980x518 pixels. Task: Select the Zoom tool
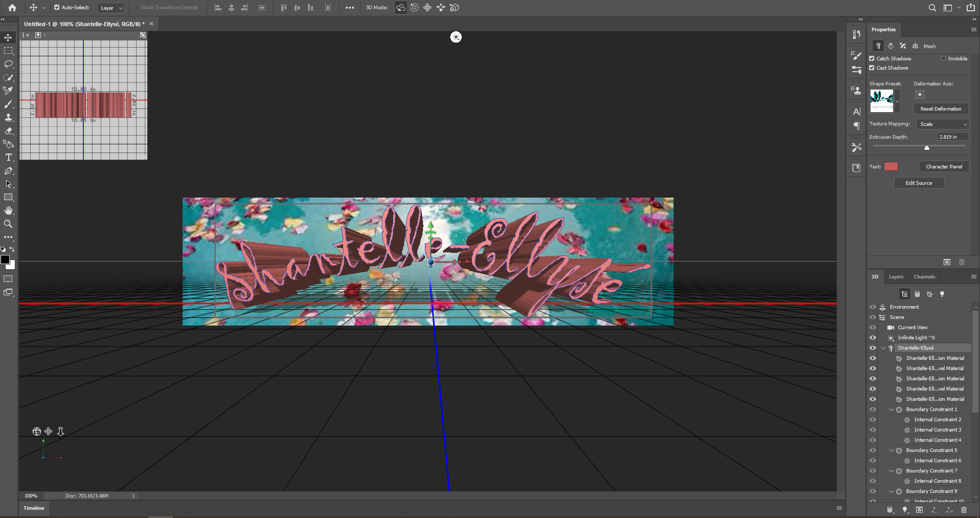click(8, 224)
